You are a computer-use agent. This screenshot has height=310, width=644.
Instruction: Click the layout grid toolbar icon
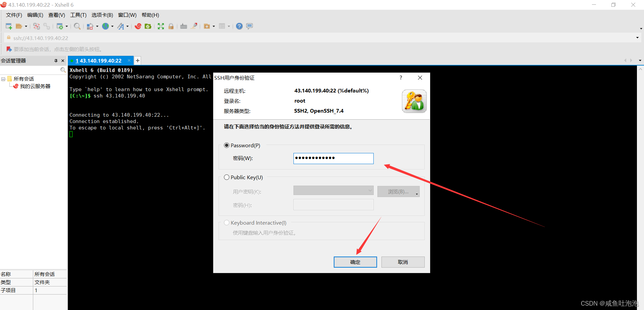pos(222,26)
